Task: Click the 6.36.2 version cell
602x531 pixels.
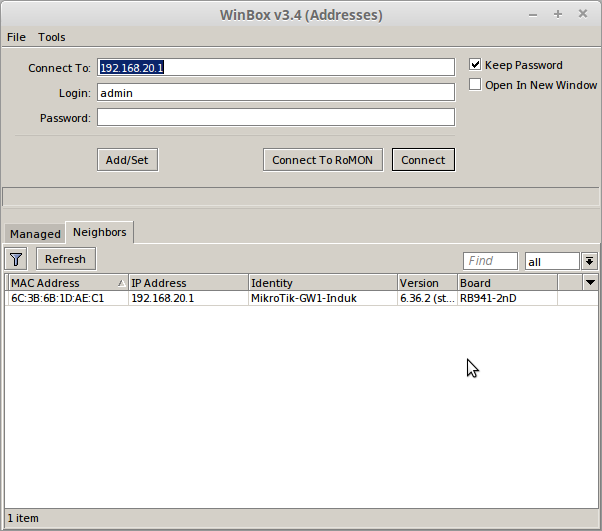Action: 427,298
